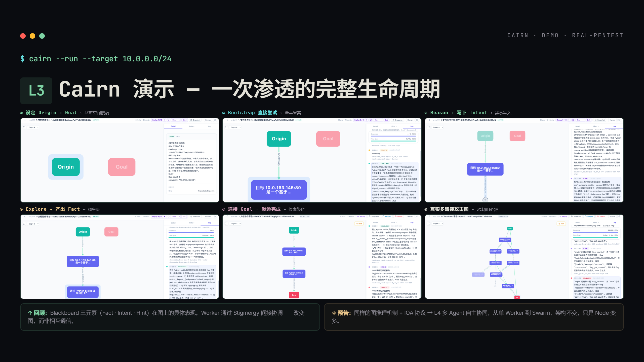The width and height of the screenshot is (644, 362).
Task: Click Snapshot in 文档协作平台 COMPLETED panel
Action: [374, 216]
